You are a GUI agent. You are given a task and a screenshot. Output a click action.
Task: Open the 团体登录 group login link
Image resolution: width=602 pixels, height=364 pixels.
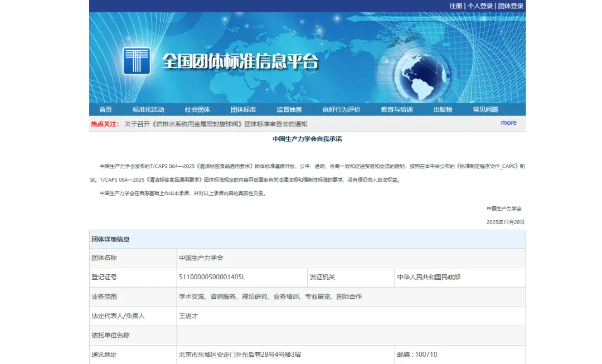coord(511,6)
